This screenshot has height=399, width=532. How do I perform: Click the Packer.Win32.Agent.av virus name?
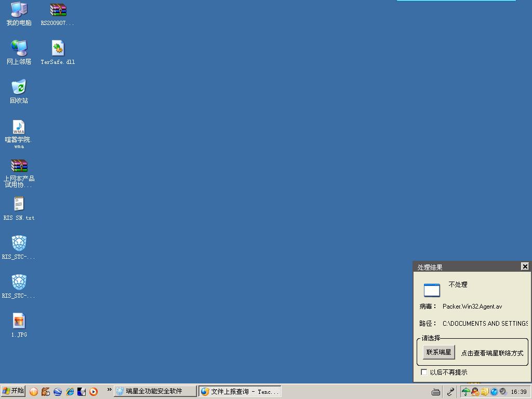[x=472, y=307]
